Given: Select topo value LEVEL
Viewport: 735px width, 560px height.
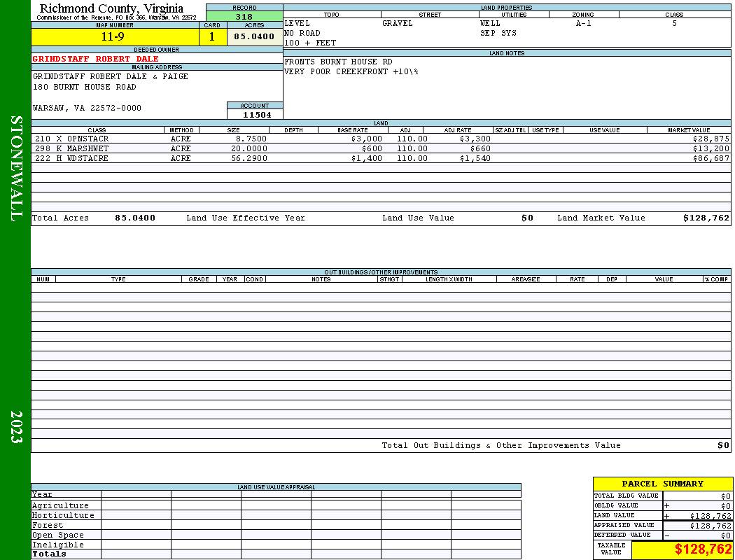Looking at the screenshot, I should 297,23.
